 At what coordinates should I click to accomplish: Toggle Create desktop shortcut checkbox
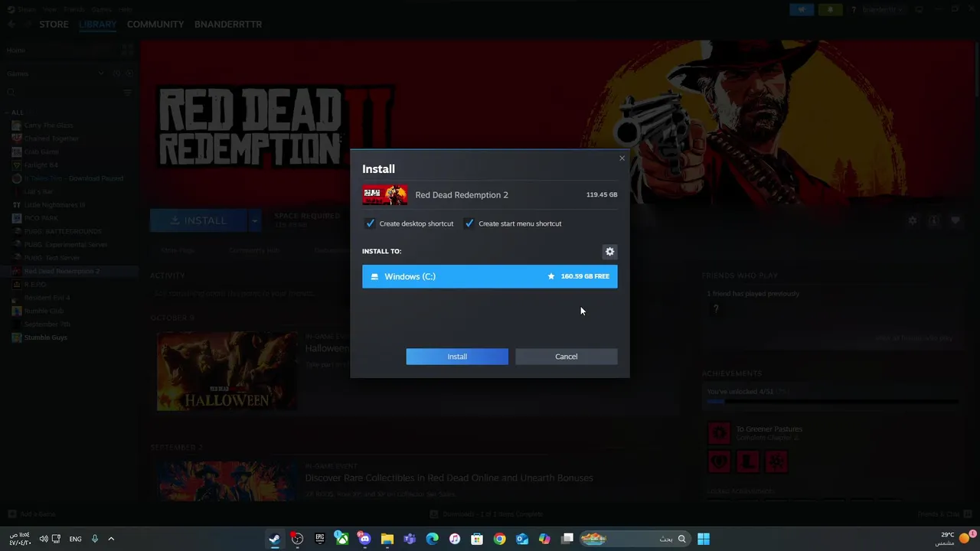click(371, 223)
